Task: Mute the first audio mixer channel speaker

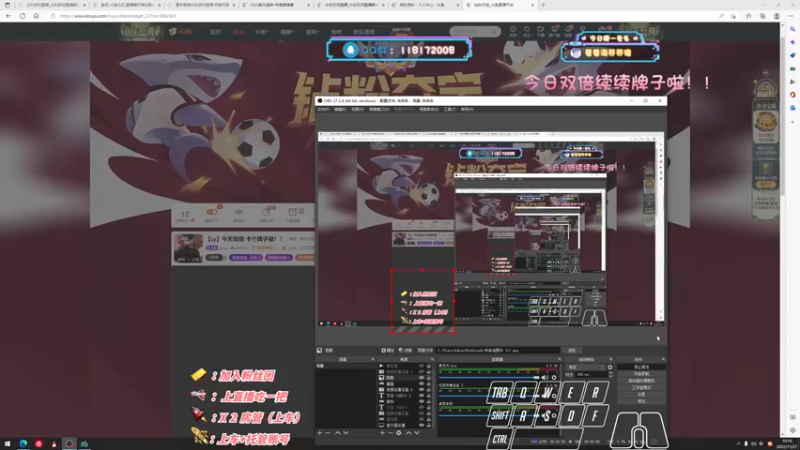Action: [545, 378]
